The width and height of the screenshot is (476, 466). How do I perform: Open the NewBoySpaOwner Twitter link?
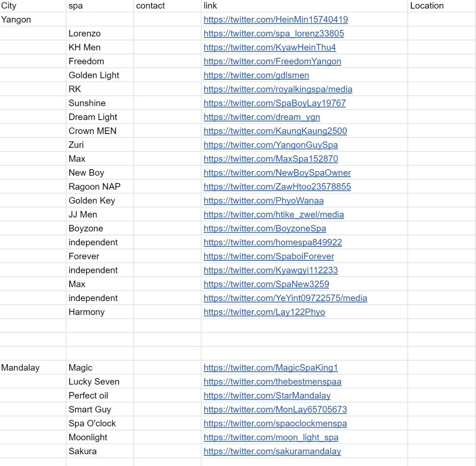click(277, 173)
